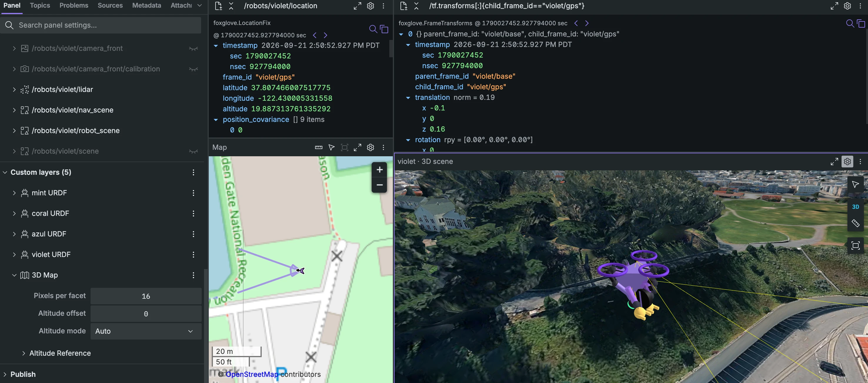Open more options menu of /robots/violet/location panel
Viewport: 868px width, 383px height.
383,6
